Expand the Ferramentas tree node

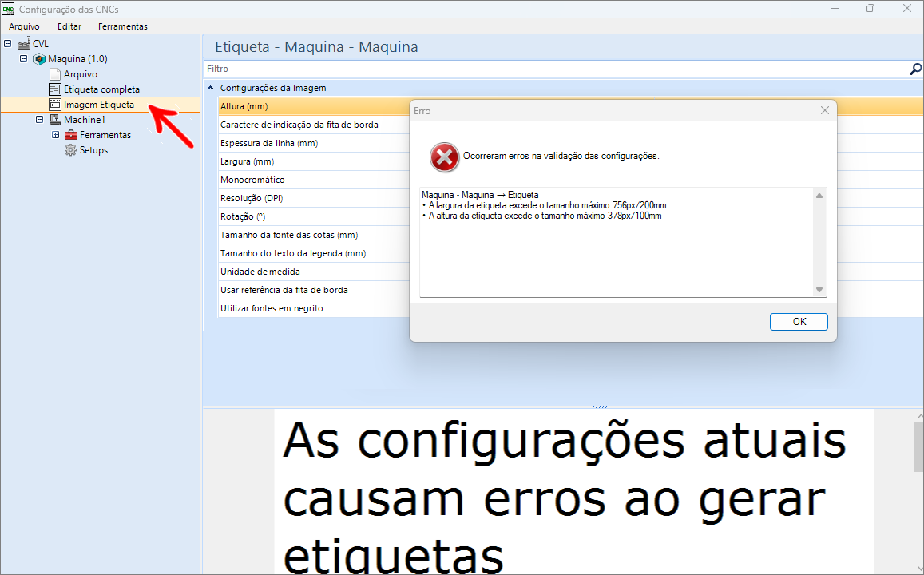pyautogui.click(x=55, y=135)
